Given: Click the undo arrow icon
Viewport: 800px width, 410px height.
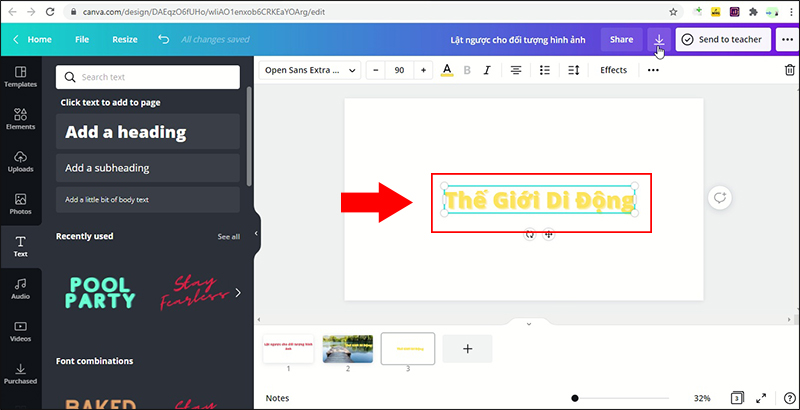Looking at the screenshot, I should point(163,39).
